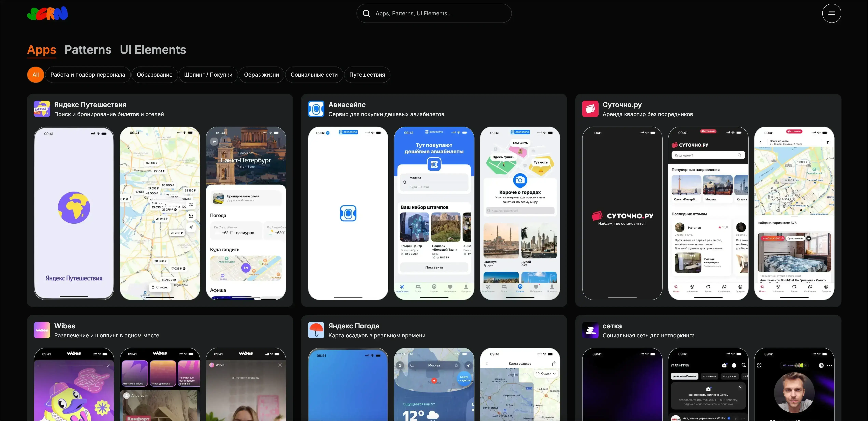Filter by Образ жизни category
This screenshot has height=421, width=868.
tap(262, 75)
